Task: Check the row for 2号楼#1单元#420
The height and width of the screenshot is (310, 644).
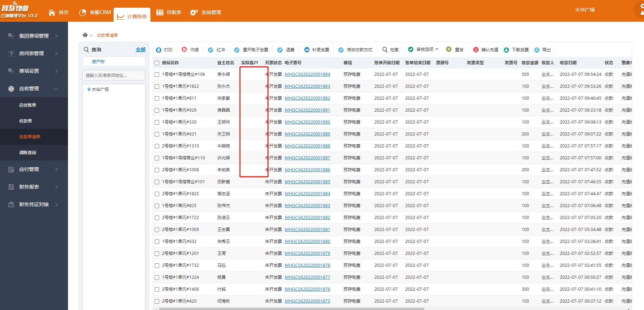Action: click(x=157, y=302)
